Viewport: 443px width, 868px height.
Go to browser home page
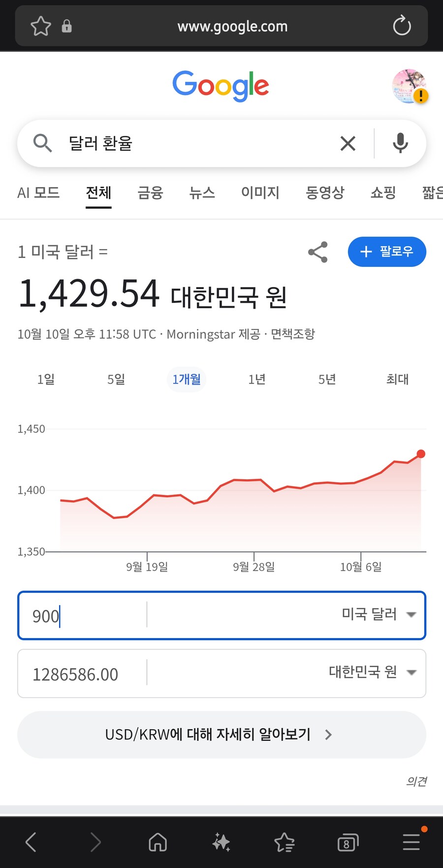tap(158, 842)
